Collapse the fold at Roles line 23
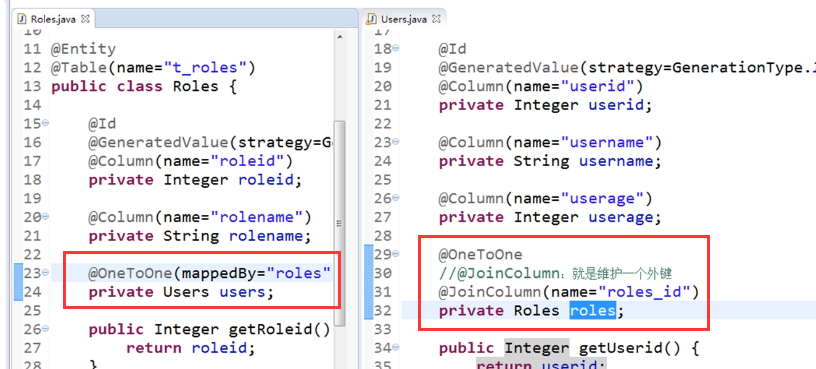816x369 pixels. coord(45,272)
